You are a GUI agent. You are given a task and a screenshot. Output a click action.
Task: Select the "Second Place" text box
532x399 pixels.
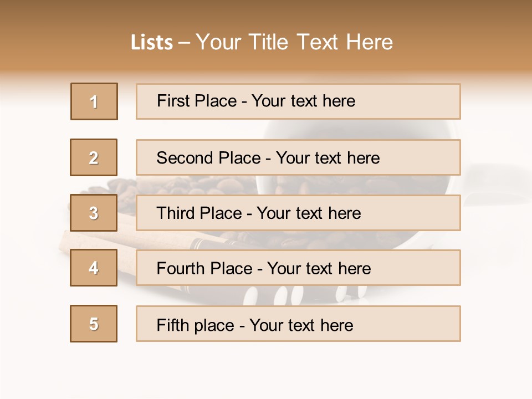(x=298, y=157)
